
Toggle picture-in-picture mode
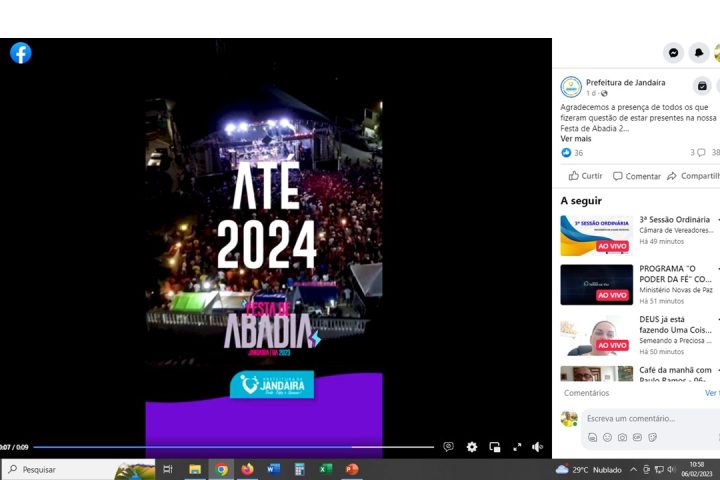tap(495, 447)
